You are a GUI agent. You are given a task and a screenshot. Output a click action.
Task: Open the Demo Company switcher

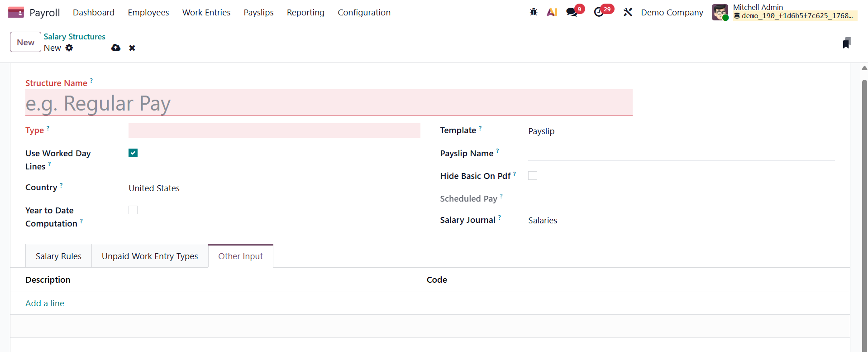tap(672, 12)
